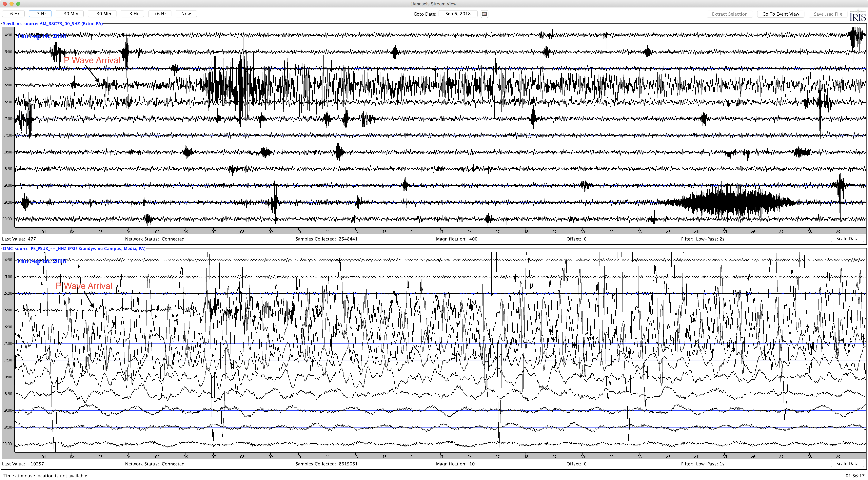Click the Thu Sep 06, 2018 label in PSU panel

coord(41,261)
